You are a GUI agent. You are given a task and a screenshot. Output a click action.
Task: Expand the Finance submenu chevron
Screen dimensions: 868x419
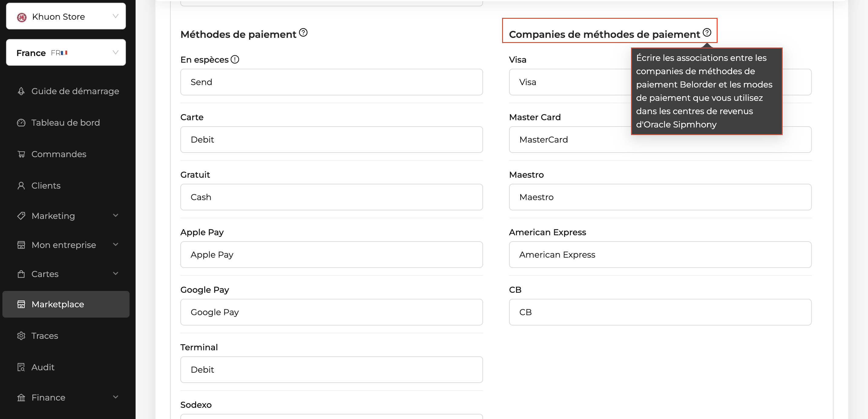pyautogui.click(x=116, y=397)
